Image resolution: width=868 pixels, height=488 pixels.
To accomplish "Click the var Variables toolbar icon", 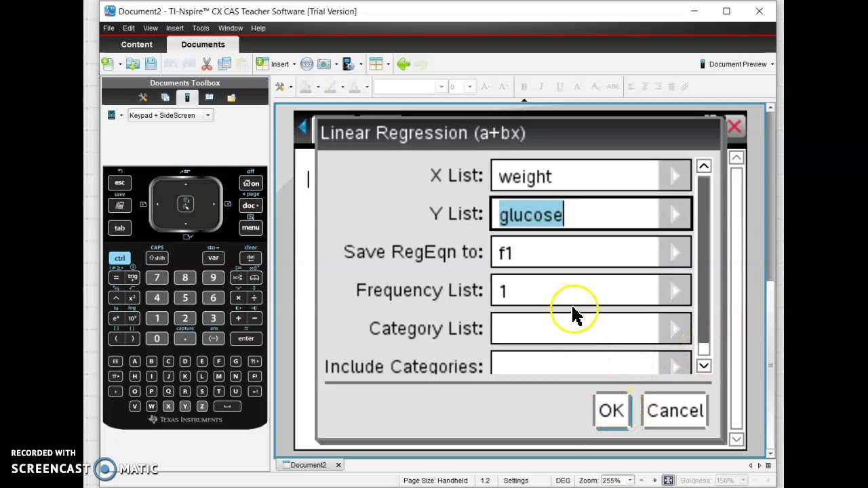I will click(x=307, y=64).
